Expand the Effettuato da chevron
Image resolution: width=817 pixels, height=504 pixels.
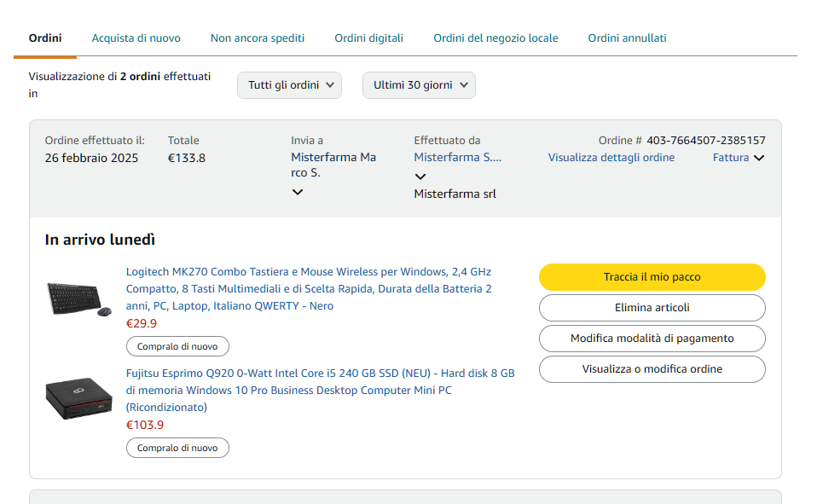pyautogui.click(x=420, y=177)
